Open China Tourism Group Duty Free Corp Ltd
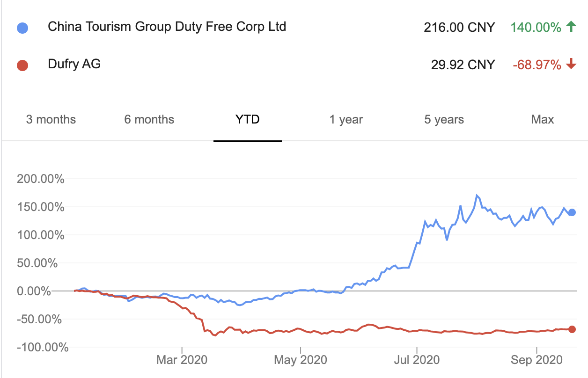This screenshot has width=588, height=378. tap(167, 27)
